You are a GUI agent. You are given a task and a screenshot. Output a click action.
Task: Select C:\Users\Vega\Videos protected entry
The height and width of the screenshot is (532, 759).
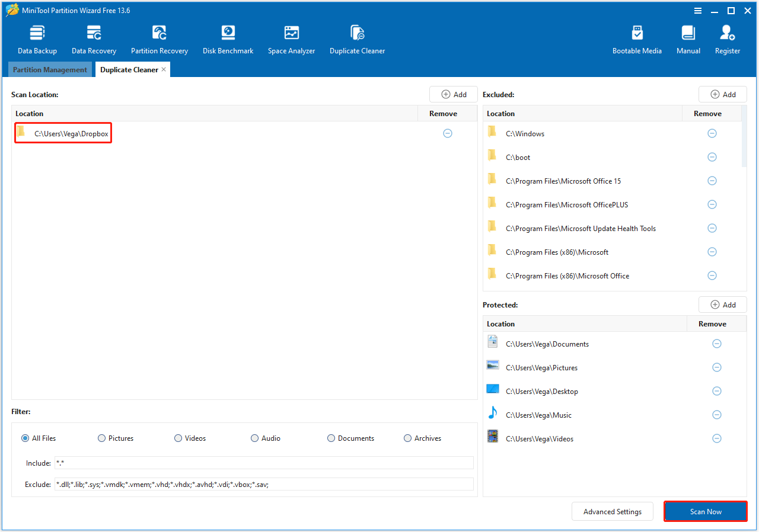click(615, 438)
